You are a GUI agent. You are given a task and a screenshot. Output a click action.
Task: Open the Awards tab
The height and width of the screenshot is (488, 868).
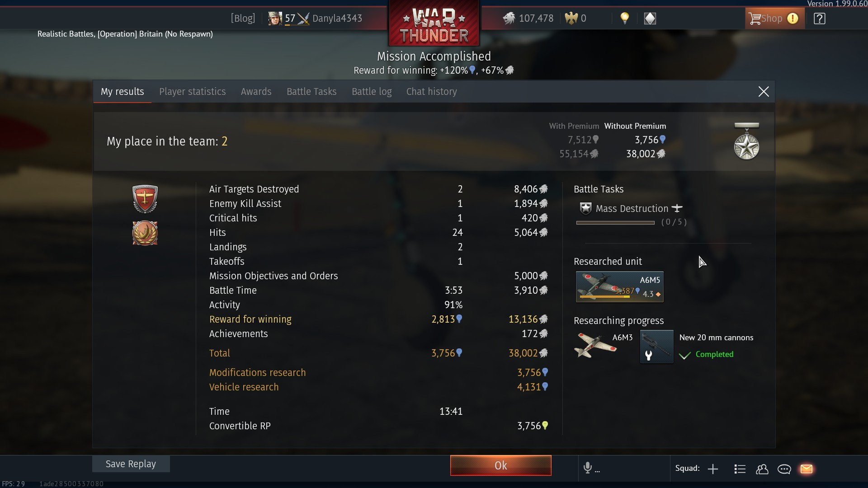[x=256, y=92]
